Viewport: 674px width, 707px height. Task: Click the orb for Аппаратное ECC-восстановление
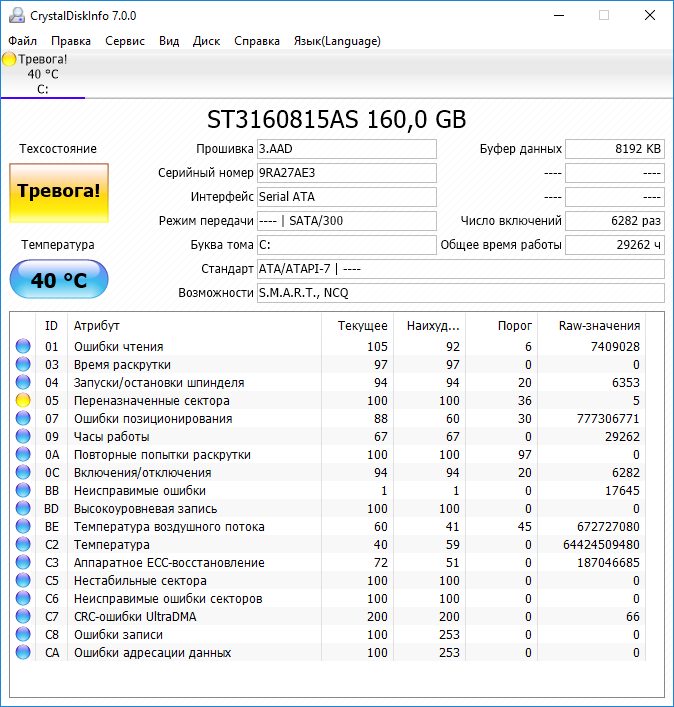23,562
